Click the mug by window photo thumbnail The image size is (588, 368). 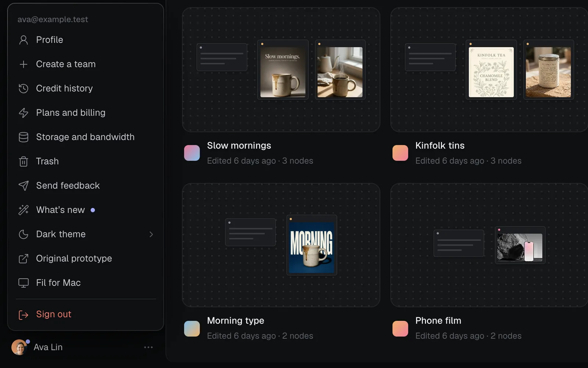click(340, 70)
